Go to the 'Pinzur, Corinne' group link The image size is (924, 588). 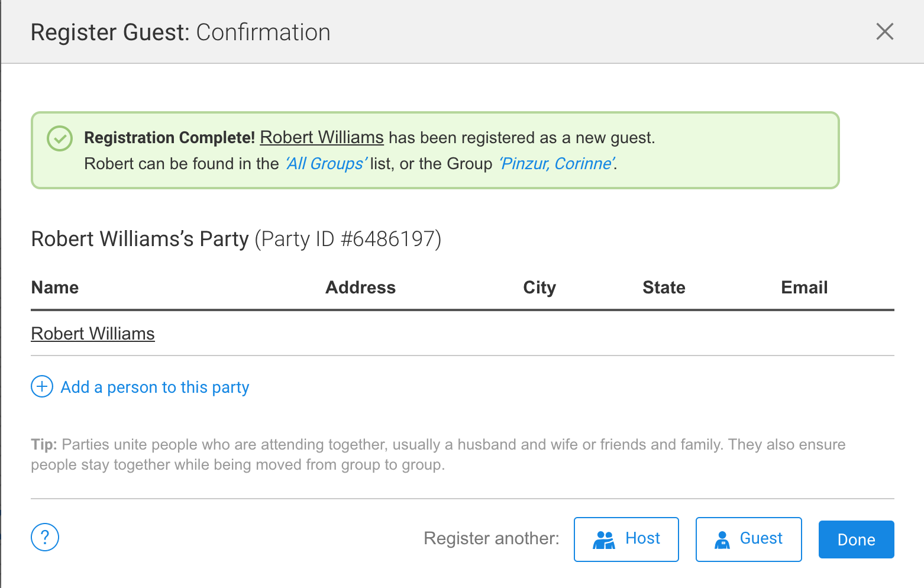[x=557, y=164]
